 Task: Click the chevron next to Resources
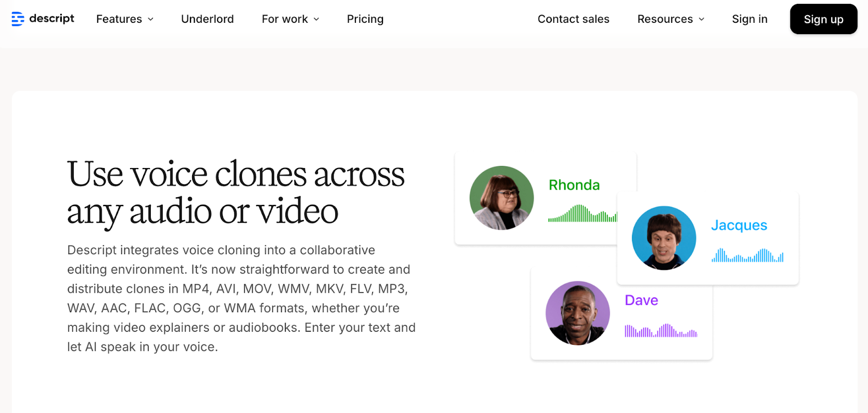[701, 20]
